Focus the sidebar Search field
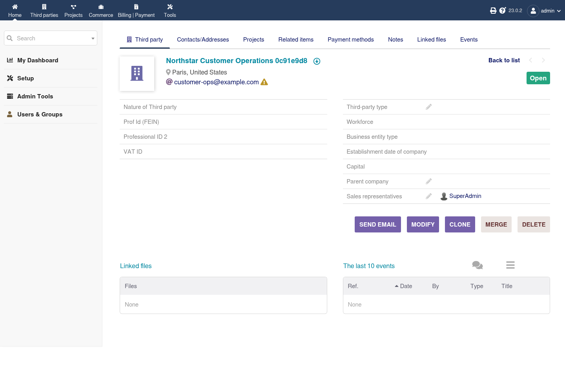The image size is (565, 392). [51, 38]
